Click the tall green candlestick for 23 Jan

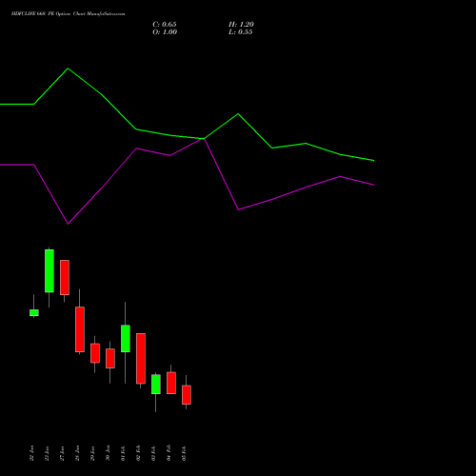click(x=50, y=270)
